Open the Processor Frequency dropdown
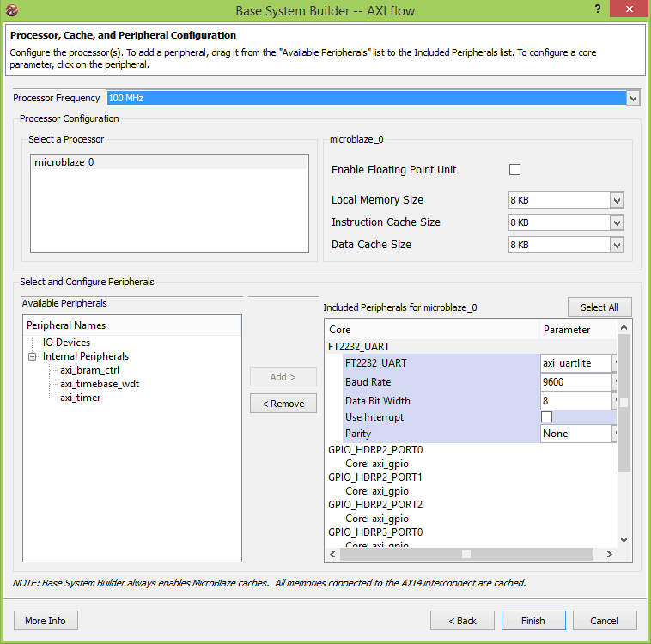Image resolution: width=651 pixels, height=644 pixels. coord(633,99)
